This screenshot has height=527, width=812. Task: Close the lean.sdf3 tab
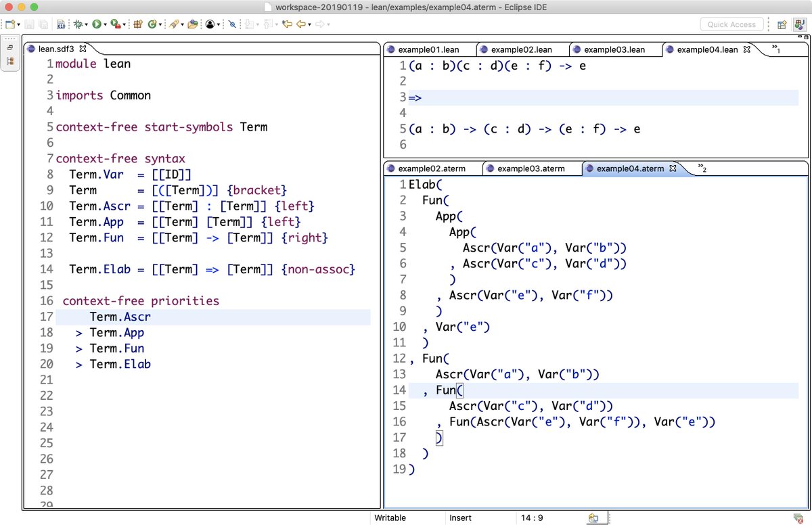point(83,49)
